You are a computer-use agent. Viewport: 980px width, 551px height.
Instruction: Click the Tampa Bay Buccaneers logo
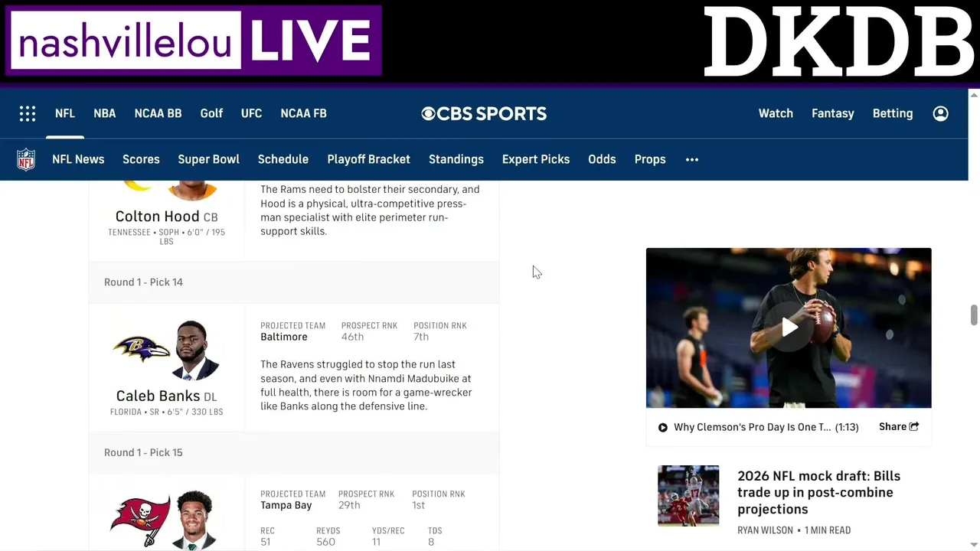coord(140,520)
